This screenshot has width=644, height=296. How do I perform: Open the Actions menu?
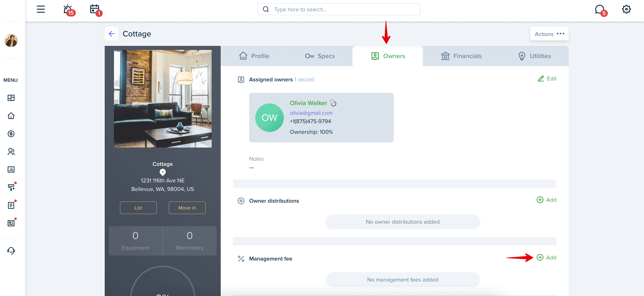(x=549, y=34)
